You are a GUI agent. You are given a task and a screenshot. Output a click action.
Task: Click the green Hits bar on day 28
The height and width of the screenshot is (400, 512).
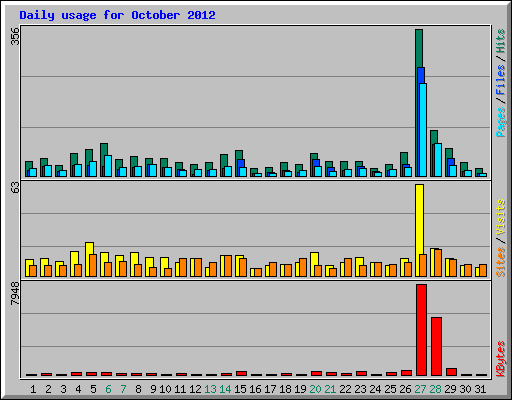pyautogui.click(x=434, y=137)
